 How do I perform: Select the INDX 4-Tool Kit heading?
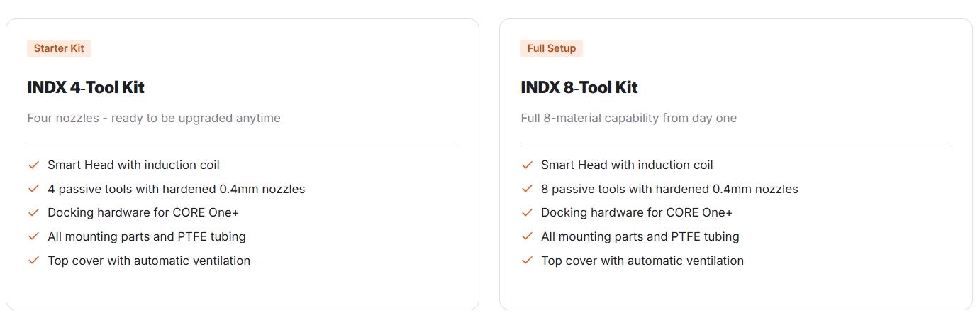pos(86,88)
